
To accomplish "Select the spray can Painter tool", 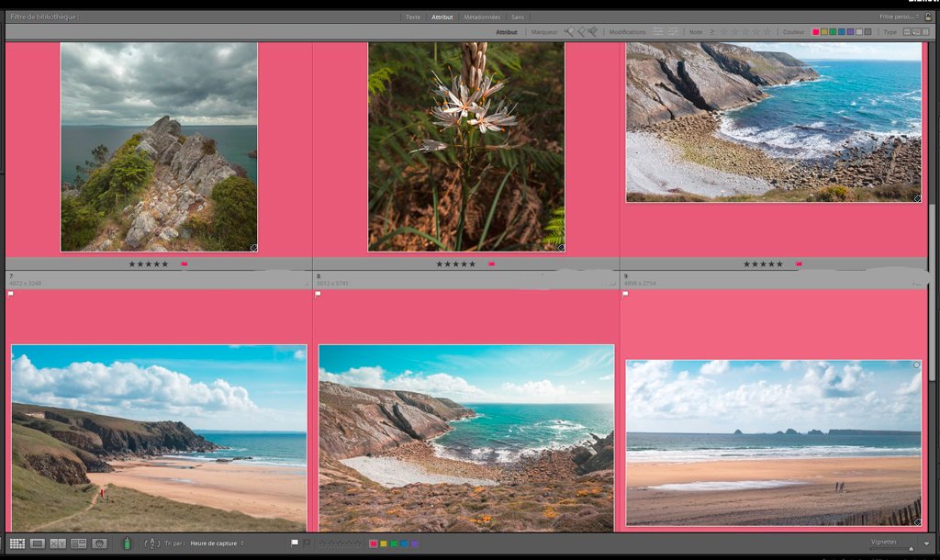I will tap(127, 543).
